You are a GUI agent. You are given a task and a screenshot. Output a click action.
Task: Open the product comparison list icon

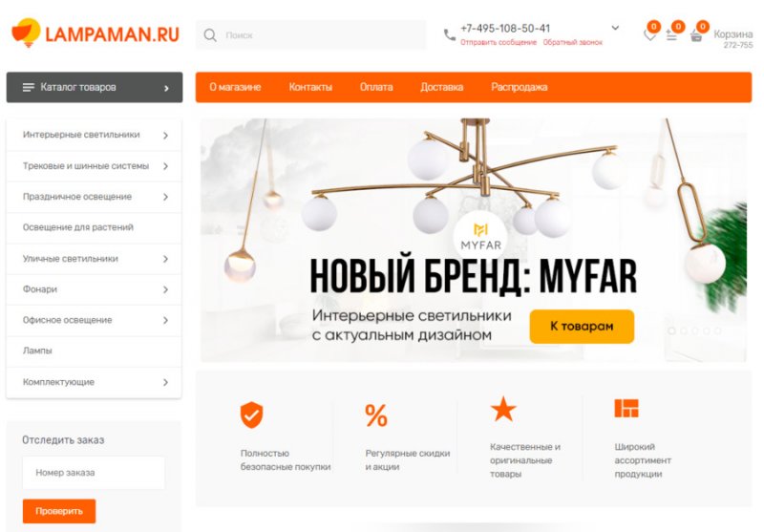(671, 35)
